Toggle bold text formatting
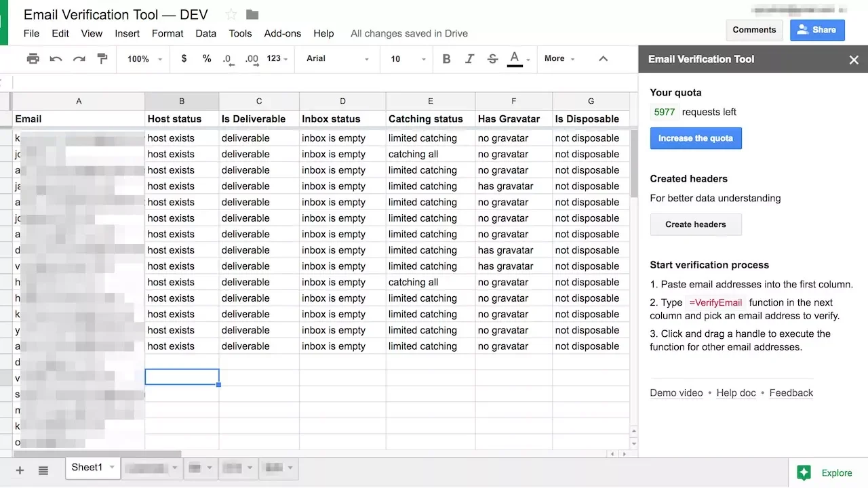The height and width of the screenshot is (488, 868). 446,59
